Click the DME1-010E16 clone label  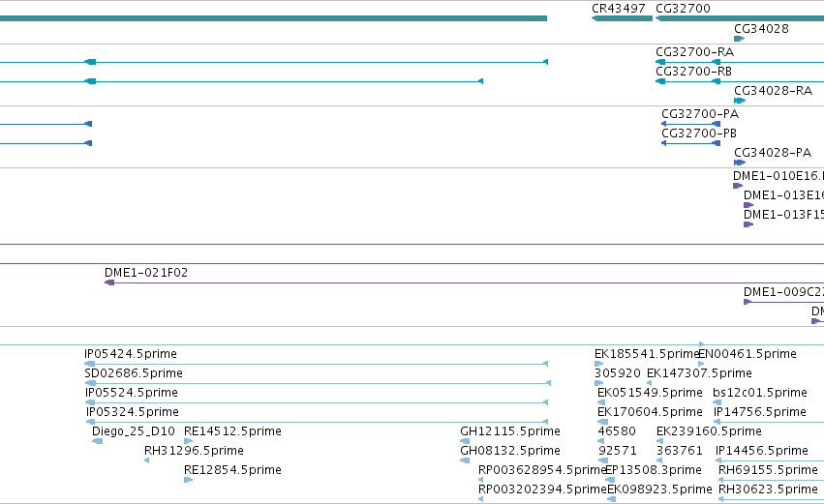pos(778,176)
